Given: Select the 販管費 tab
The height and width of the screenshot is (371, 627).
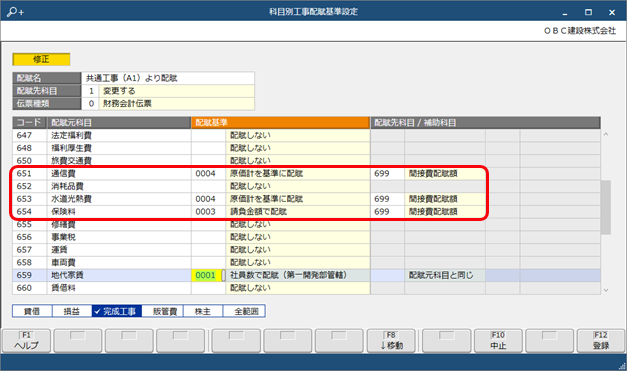Looking at the screenshot, I should (163, 311).
